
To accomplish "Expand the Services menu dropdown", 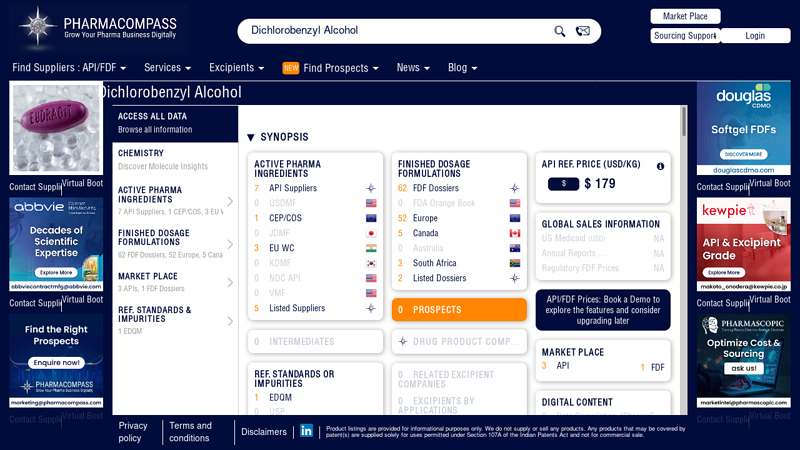I will 167,68.
